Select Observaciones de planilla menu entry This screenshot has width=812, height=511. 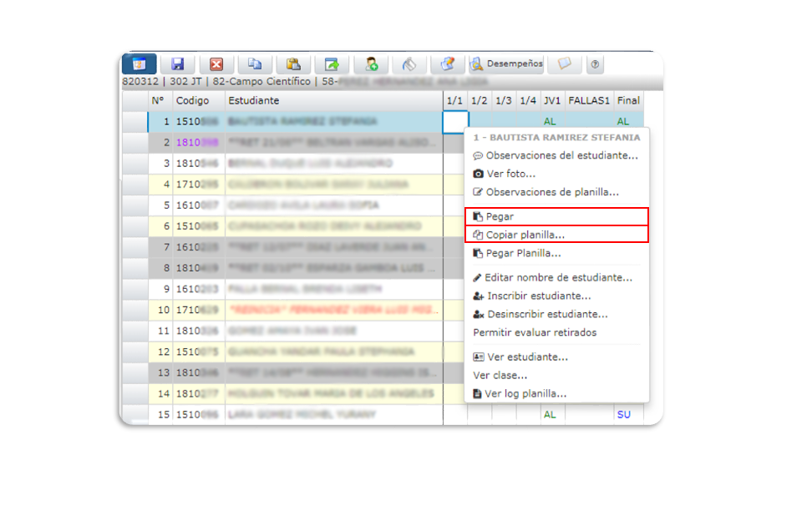556,192
